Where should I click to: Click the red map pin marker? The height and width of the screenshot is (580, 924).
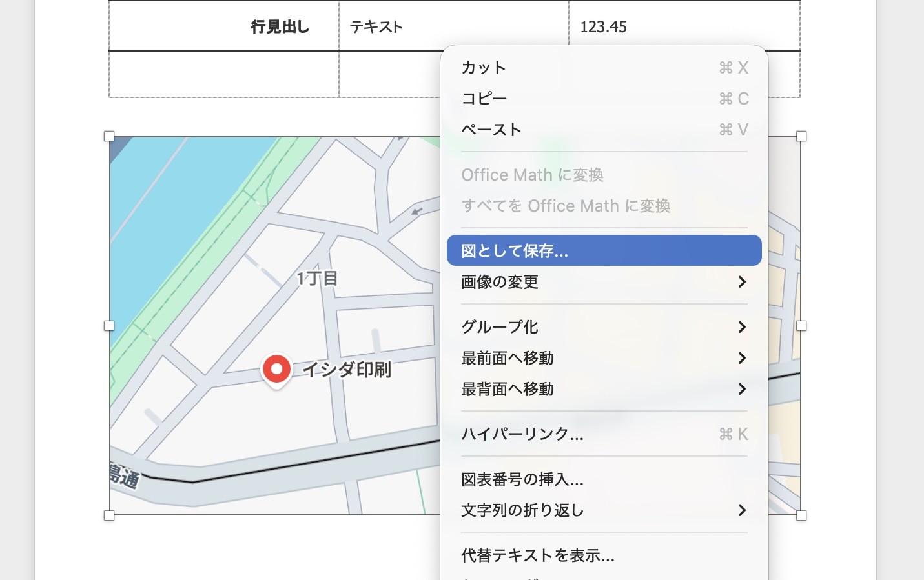[276, 371]
